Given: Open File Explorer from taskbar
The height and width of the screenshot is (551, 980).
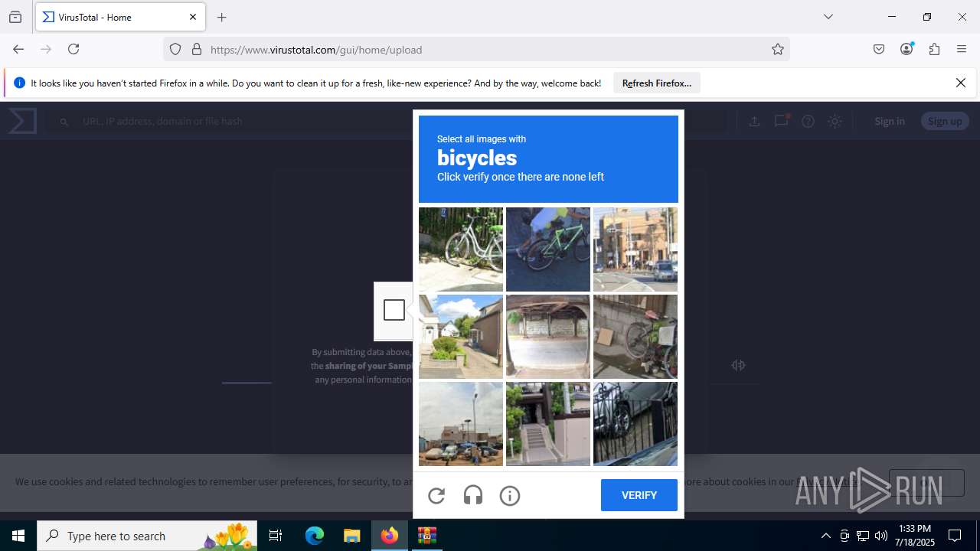Looking at the screenshot, I should pyautogui.click(x=351, y=536).
